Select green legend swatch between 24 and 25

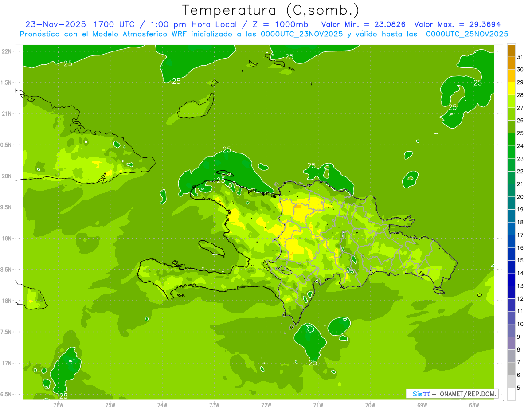pyautogui.click(x=511, y=140)
